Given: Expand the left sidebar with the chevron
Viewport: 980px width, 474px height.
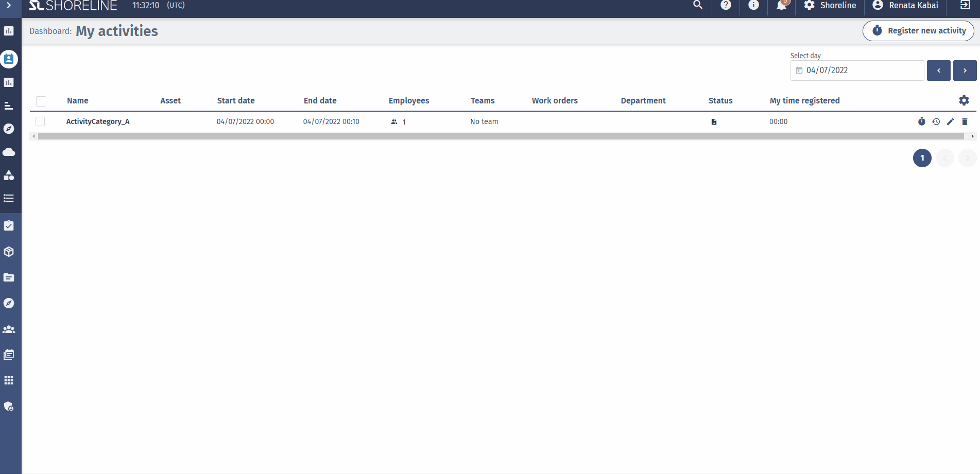Looking at the screenshot, I should click(9, 5).
